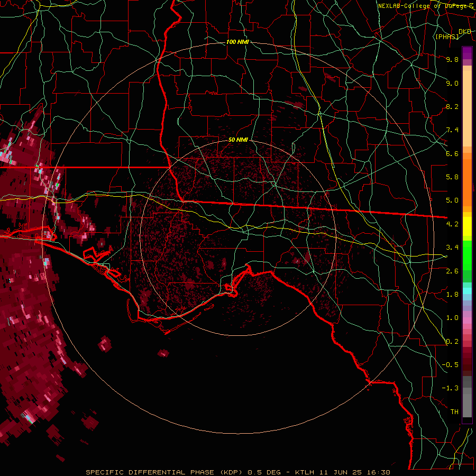Screen dimensions: 476x476
Task: Click the purple top segment of the color bar
Action: [467, 53]
